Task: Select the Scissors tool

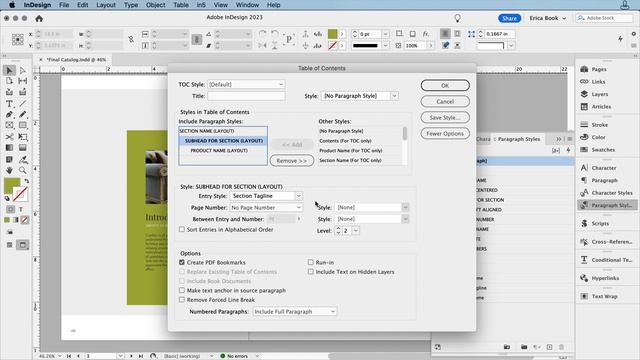Action: (9, 137)
